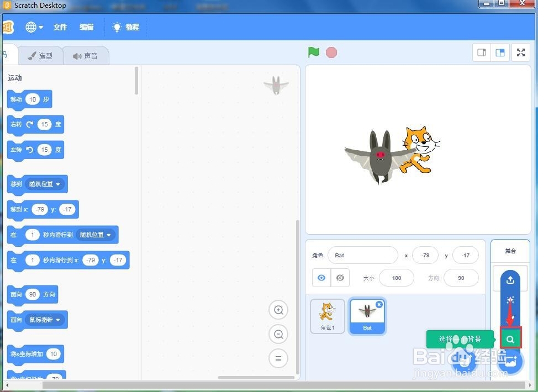Switch to the 造型 costumes tab
The height and width of the screenshot is (392, 538).
click(x=41, y=56)
